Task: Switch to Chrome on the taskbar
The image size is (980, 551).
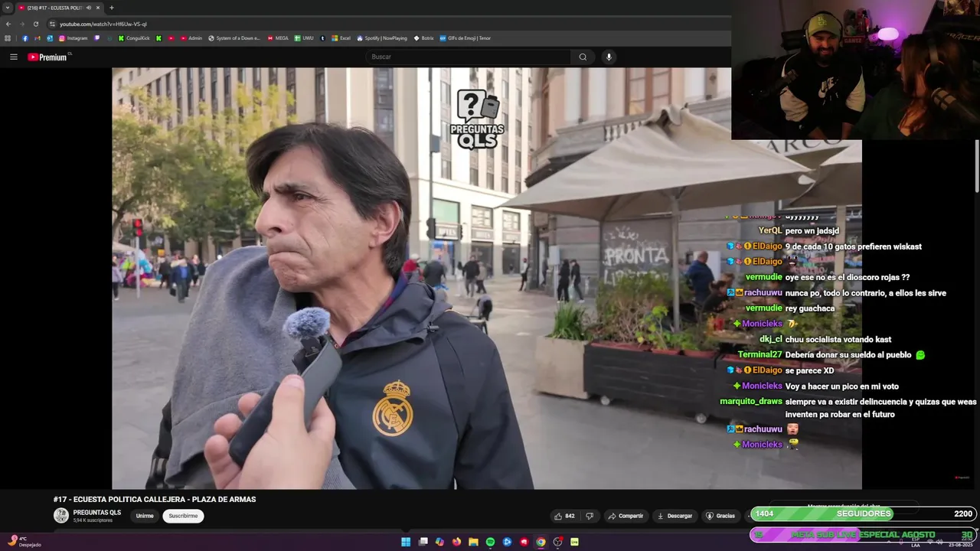Action: point(541,542)
